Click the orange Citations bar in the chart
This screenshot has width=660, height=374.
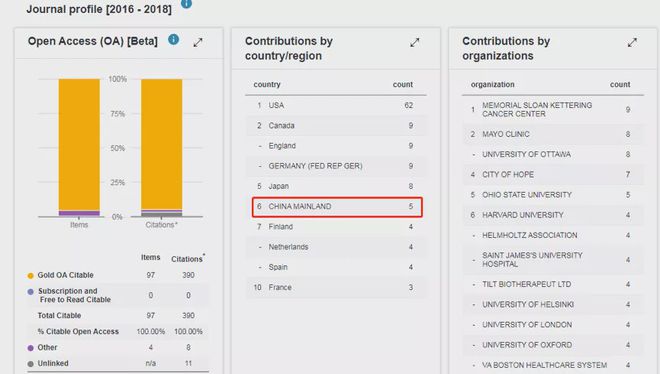click(x=162, y=144)
